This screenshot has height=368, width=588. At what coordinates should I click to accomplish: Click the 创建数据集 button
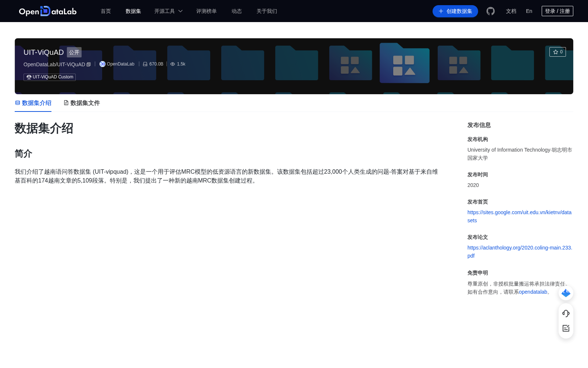(455, 11)
